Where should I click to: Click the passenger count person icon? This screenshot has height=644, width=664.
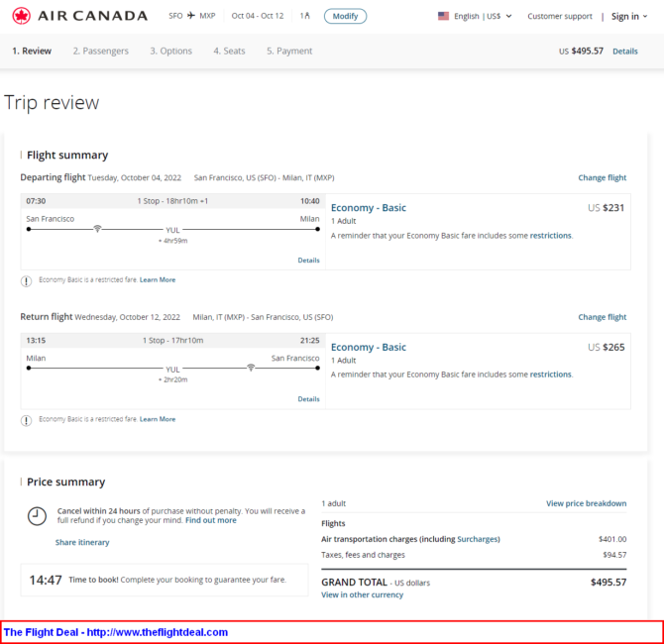click(307, 16)
